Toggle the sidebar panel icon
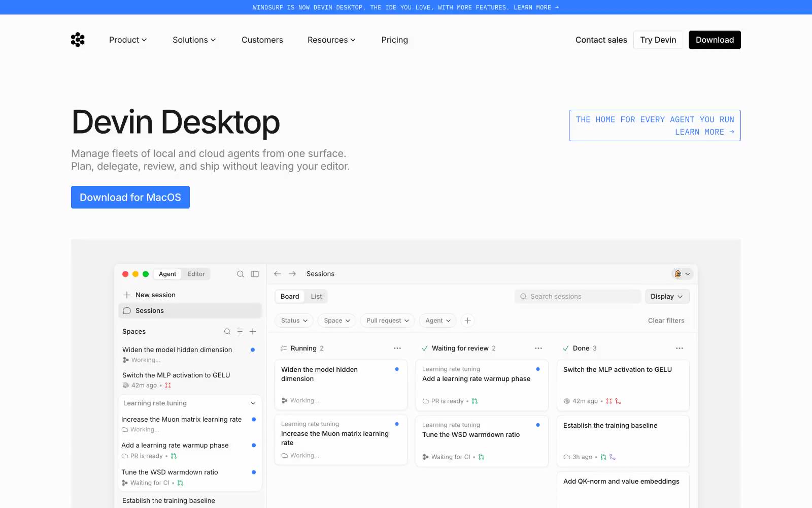 coord(255,274)
